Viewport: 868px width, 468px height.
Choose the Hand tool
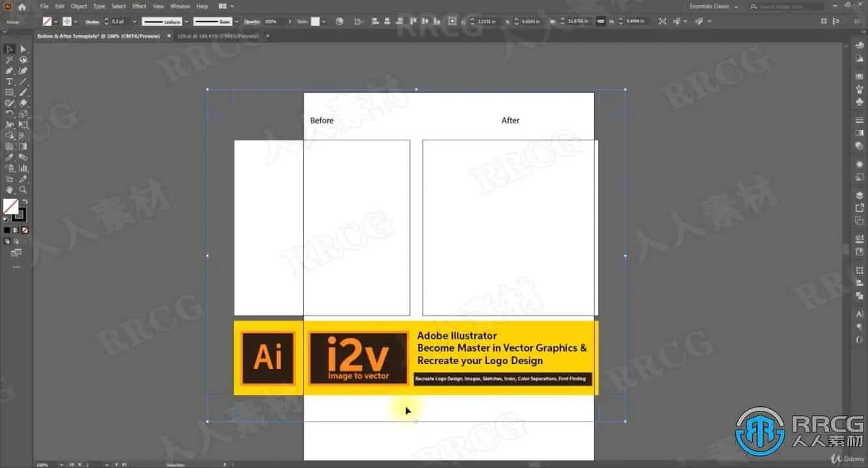(x=10, y=190)
